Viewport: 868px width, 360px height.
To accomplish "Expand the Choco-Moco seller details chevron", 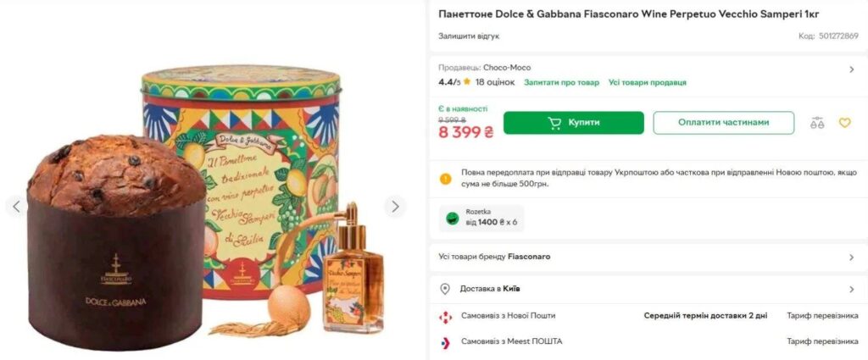I will (x=851, y=69).
